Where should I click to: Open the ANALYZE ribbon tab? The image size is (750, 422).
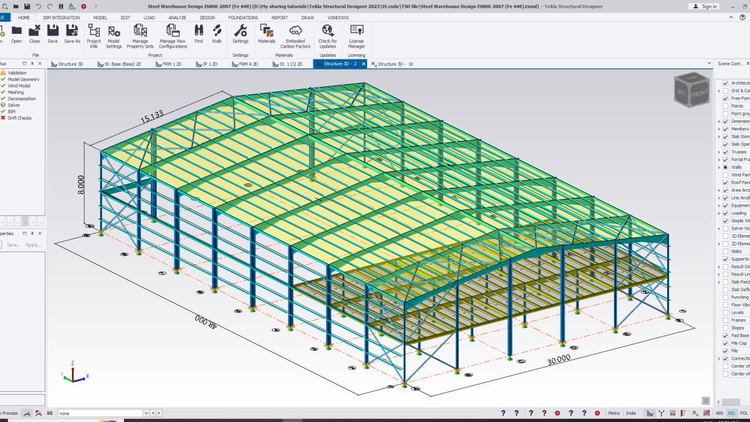click(177, 17)
